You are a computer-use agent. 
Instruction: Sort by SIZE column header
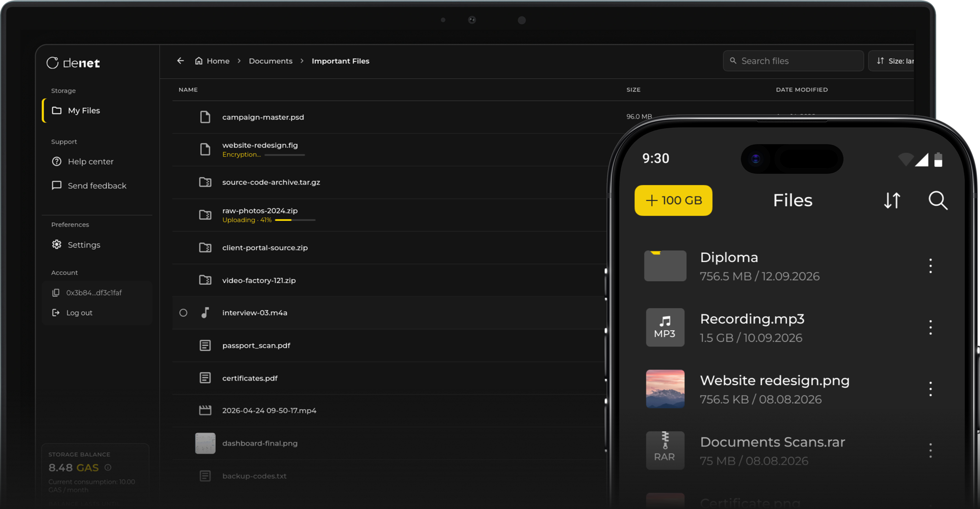coord(634,90)
